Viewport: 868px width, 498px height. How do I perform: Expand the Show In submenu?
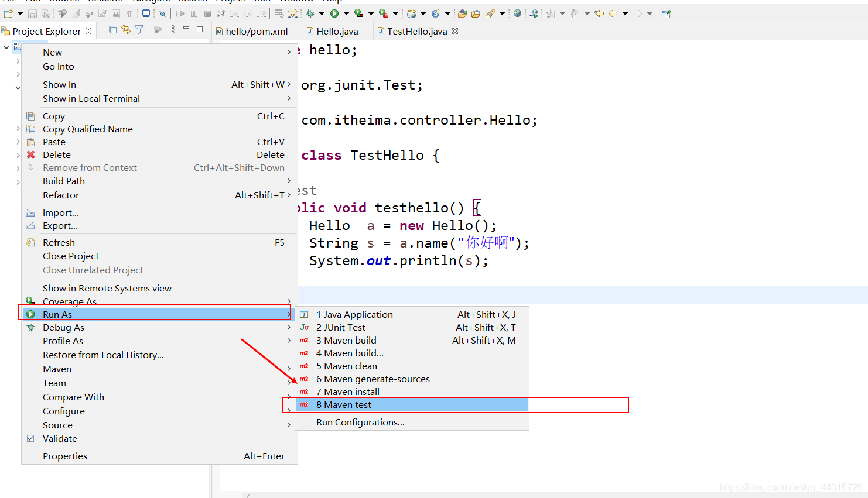click(x=159, y=84)
